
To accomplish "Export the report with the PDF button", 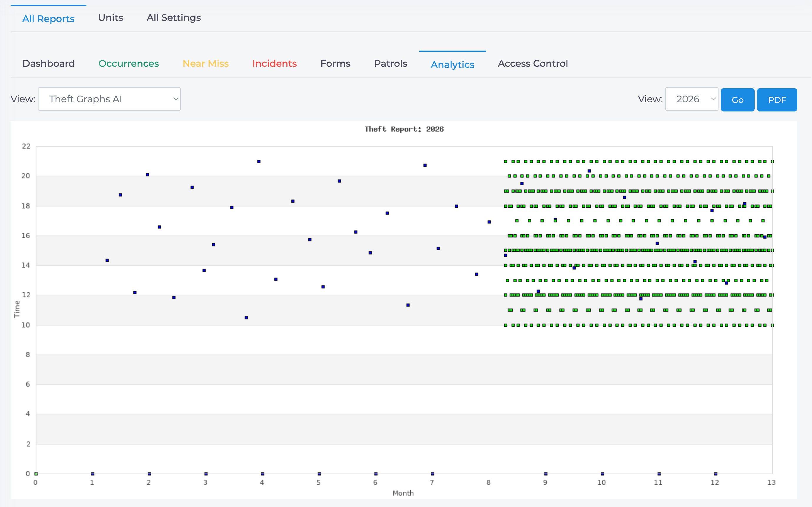I will click(777, 100).
